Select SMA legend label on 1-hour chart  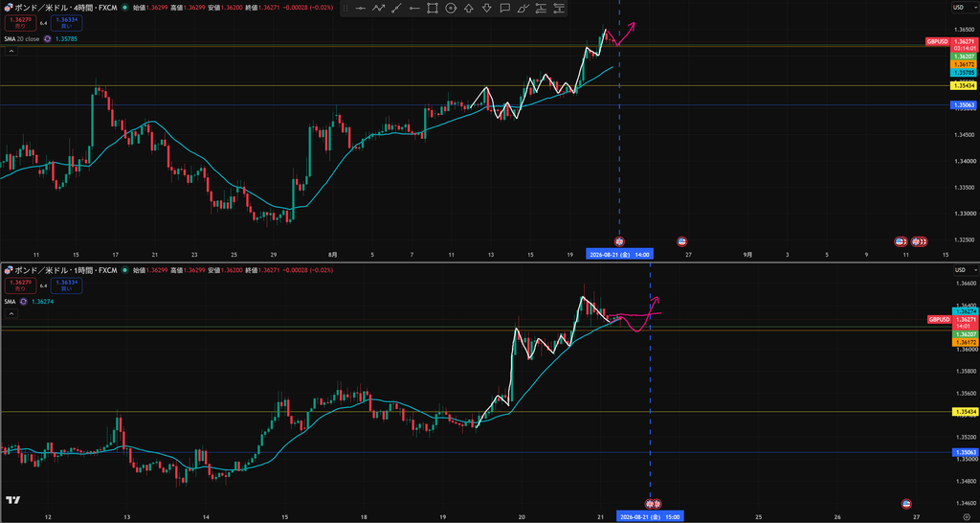10,301
